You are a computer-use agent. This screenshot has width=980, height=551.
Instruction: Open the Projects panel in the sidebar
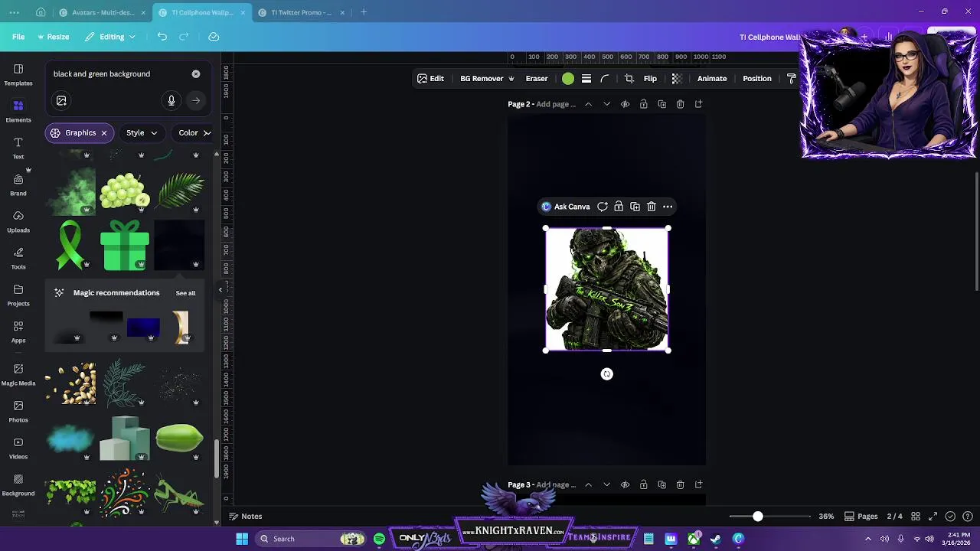pyautogui.click(x=18, y=295)
